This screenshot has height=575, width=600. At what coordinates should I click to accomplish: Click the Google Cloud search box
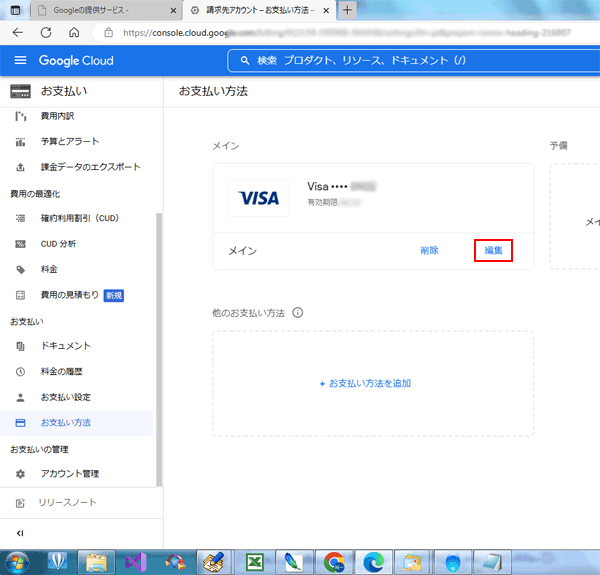pyautogui.click(x=414, y=60)
